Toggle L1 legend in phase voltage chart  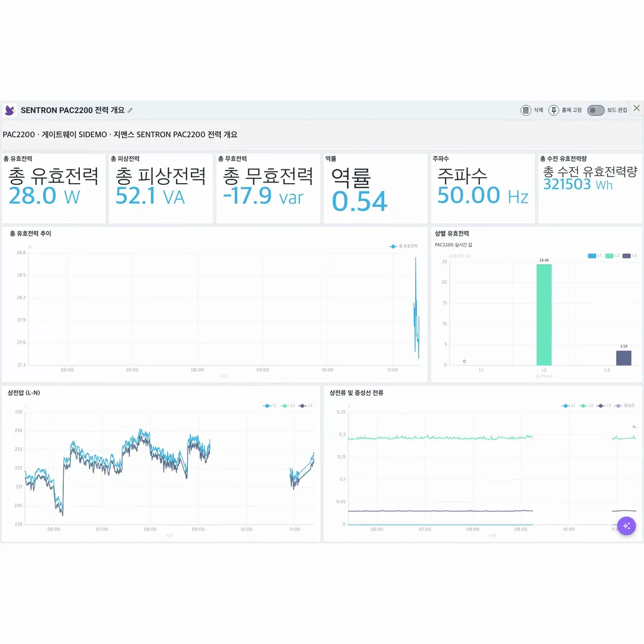270,405
